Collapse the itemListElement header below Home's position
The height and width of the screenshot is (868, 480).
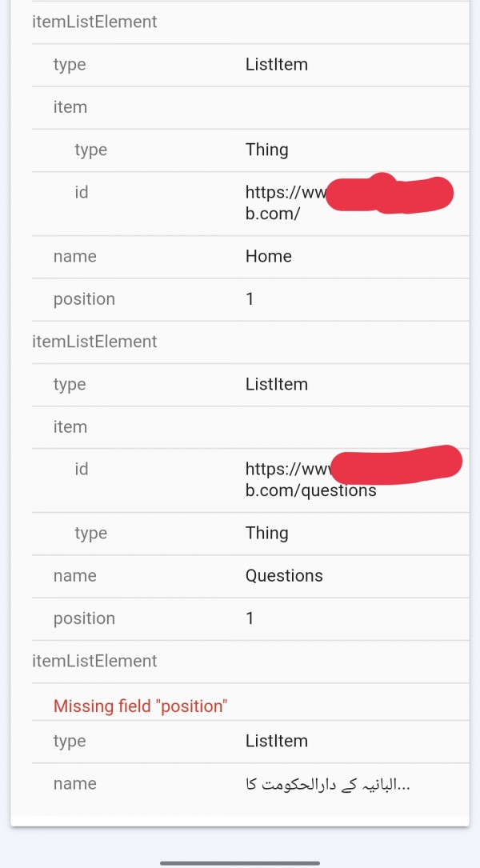[94, 342]
